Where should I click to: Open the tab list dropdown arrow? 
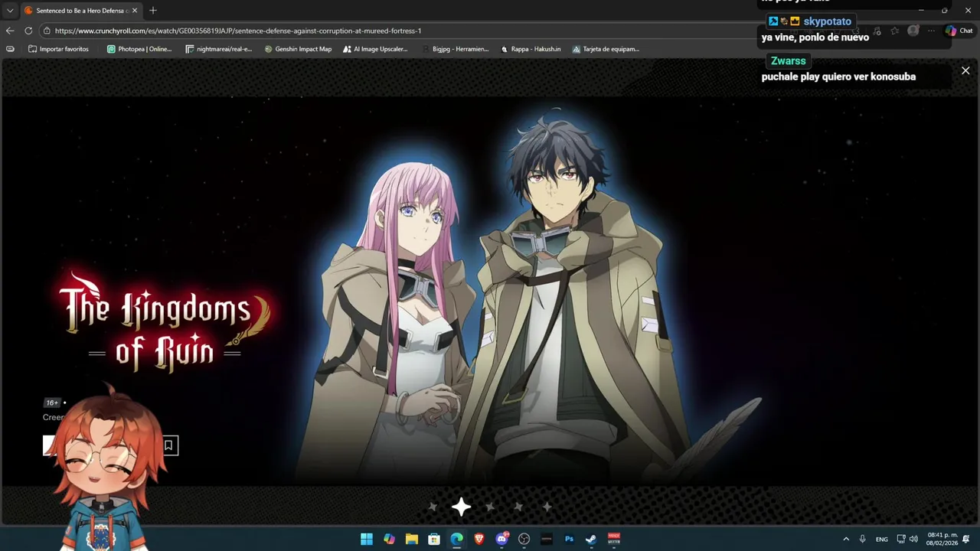coord(10,11)
